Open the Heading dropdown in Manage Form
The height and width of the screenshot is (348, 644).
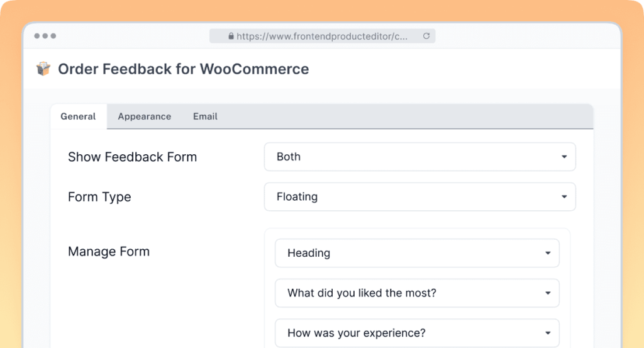(x=417, y=253)
